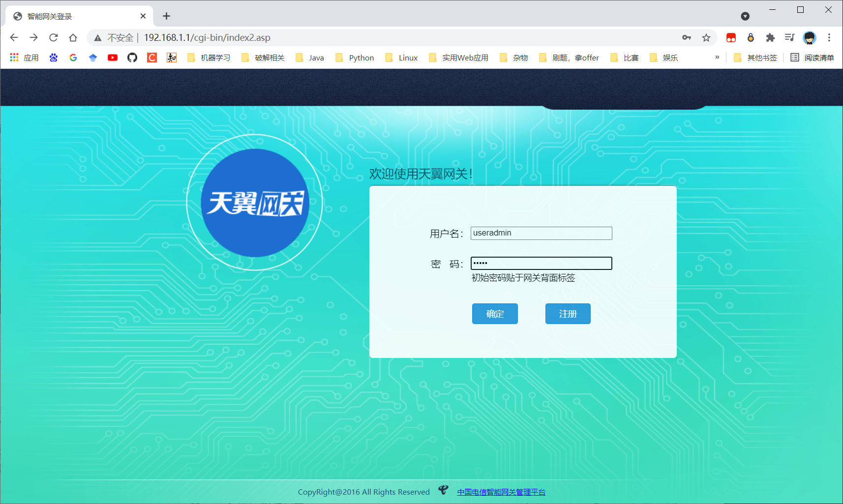Open the red extension icon
This screenshot has height=504, width=843.
(x=731, y=37)
